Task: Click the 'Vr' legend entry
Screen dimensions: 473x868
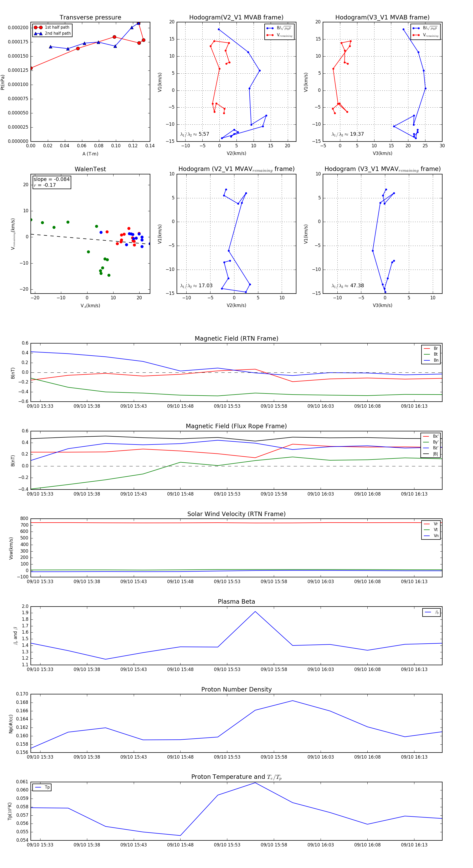Action: pyautogui.click(x=431, y=524)
